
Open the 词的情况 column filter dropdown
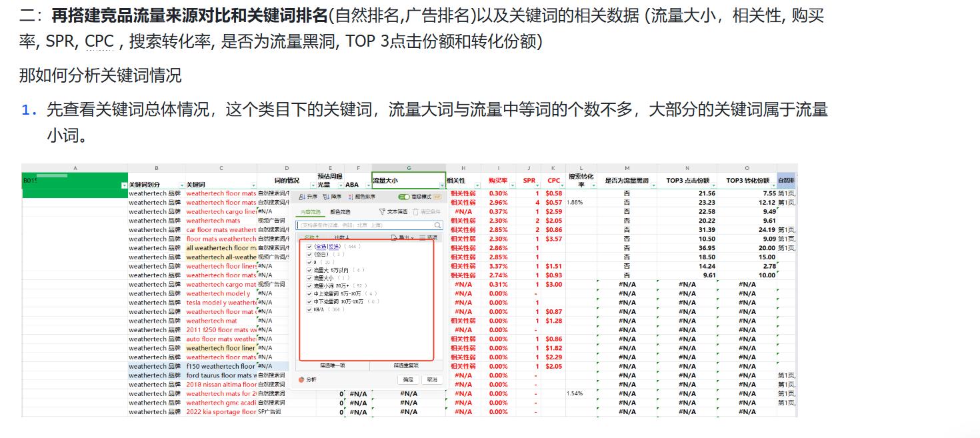[x=313, y=185]
